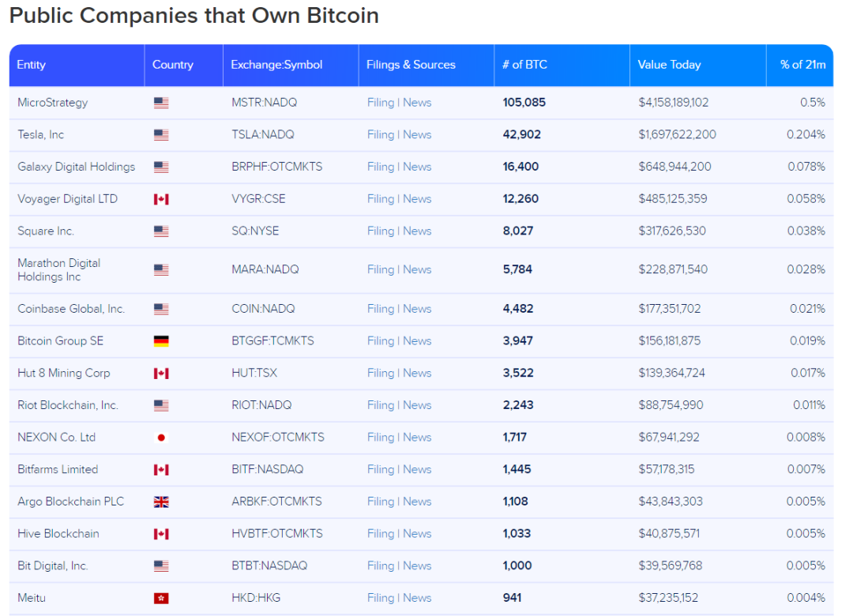Screen dimensions: 853x616
Task: Click the US flag icon for MicroStrategy
Action: [x=161, y=103]
